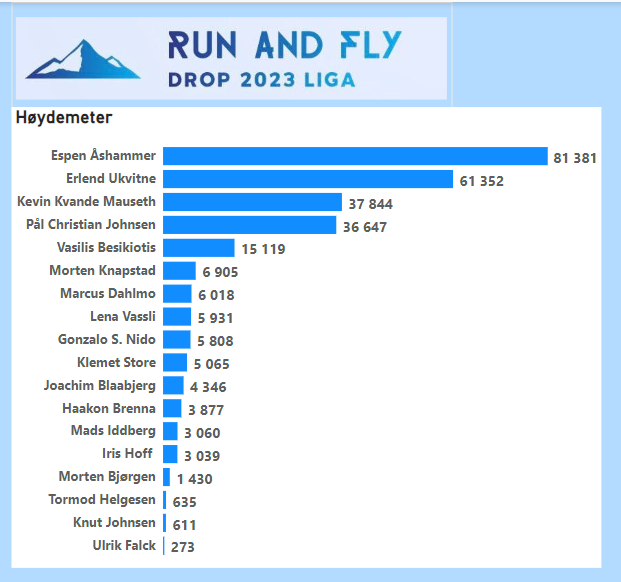
Task: Select the Ulrik Falck name label
Action: coord(124,546)
